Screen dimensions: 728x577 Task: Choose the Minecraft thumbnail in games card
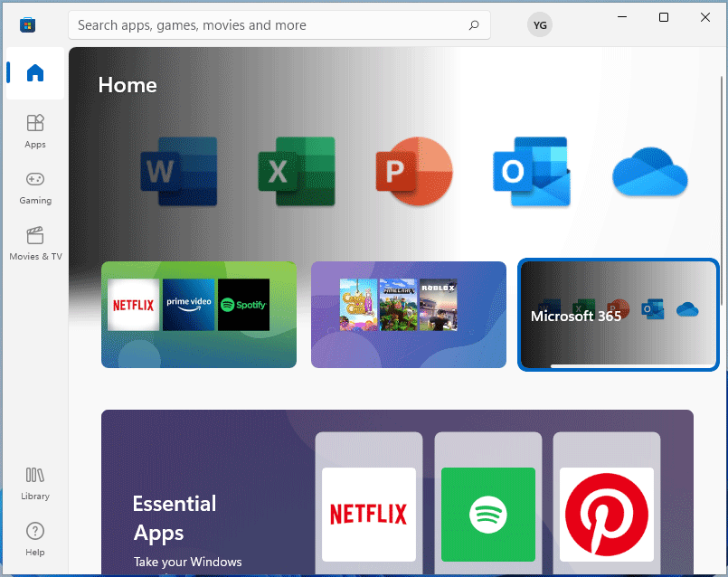(x=398, y=305)
